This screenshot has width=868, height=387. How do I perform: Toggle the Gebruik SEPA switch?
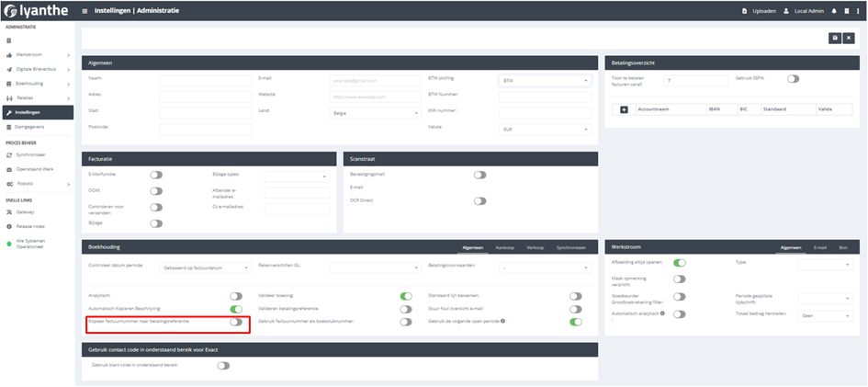tap(793, 79)
